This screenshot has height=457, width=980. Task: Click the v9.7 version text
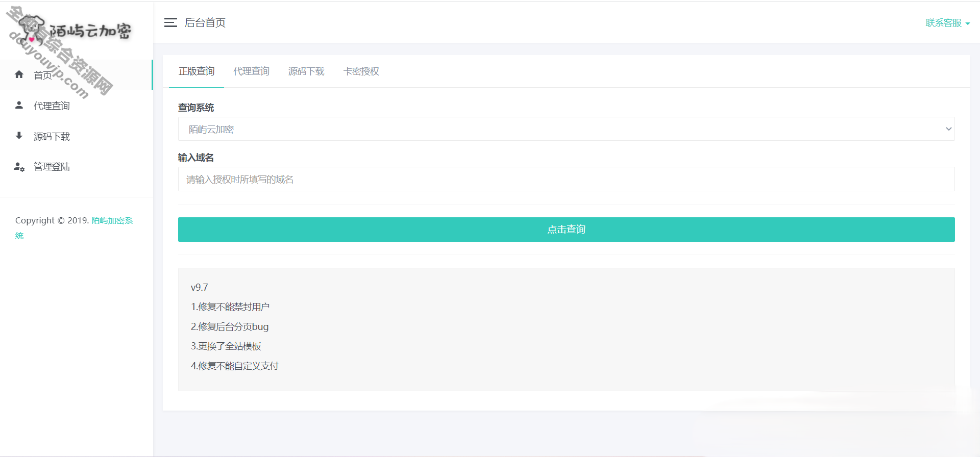click(x=200, y=287)
